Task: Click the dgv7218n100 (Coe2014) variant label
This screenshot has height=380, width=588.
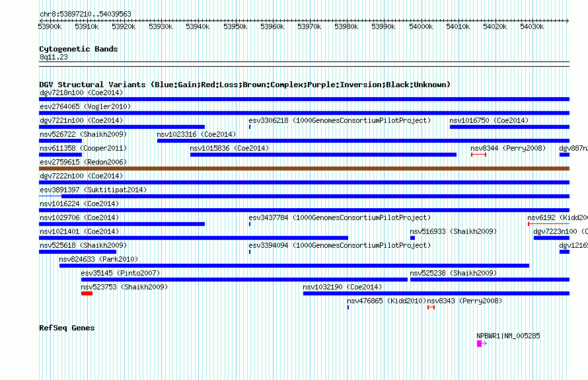Action: tap(81, 93)
